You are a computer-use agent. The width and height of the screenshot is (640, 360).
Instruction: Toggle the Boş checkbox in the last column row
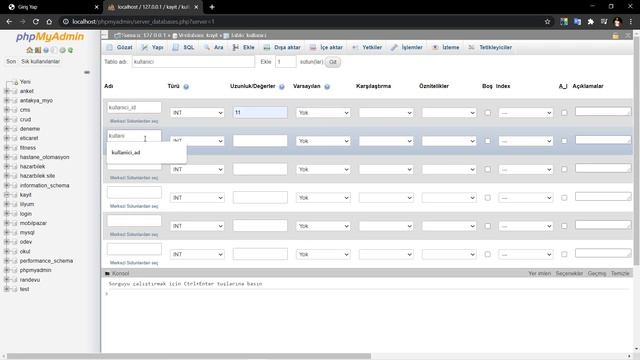[488, 254]
